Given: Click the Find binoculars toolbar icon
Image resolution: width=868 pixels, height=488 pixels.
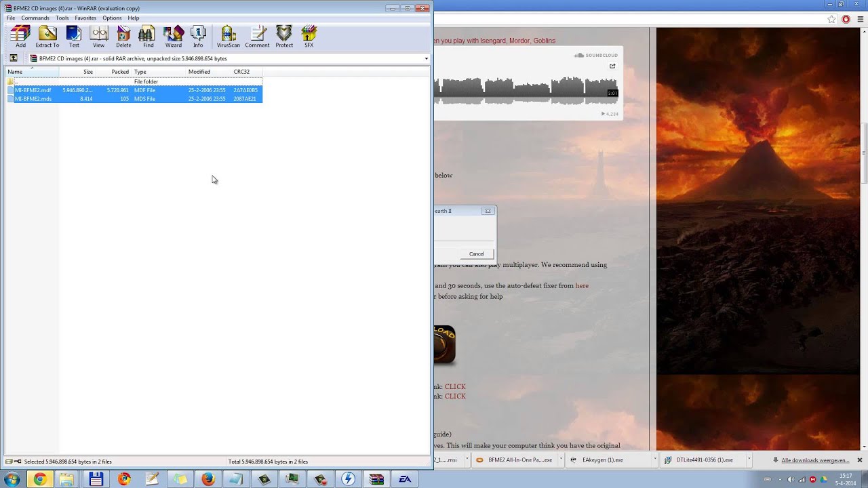Looking at the screenshot, I should [148, 37].
